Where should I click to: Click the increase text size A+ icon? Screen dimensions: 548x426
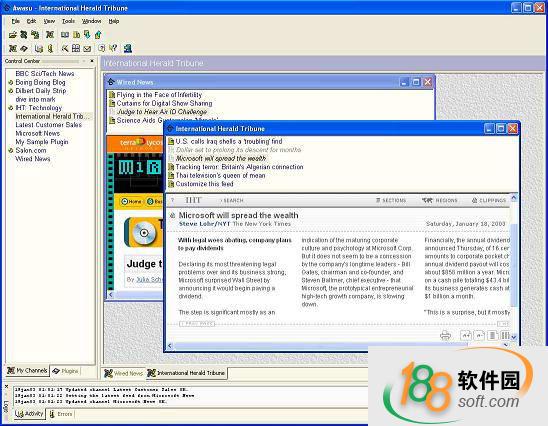466,335
